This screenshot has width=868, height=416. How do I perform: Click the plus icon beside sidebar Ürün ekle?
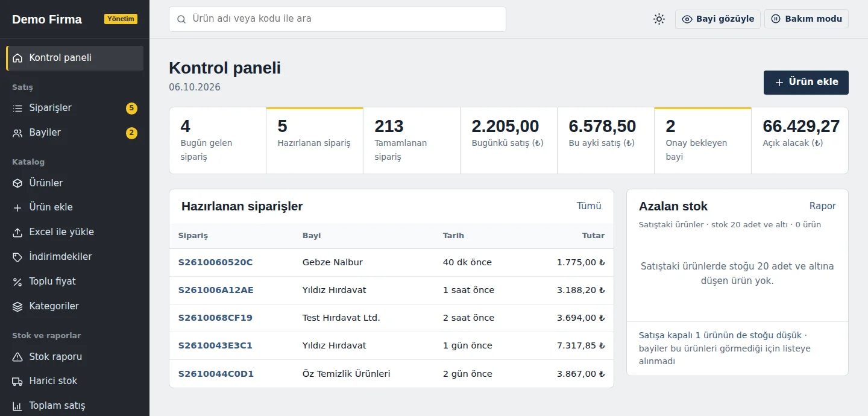click(17, 207)
